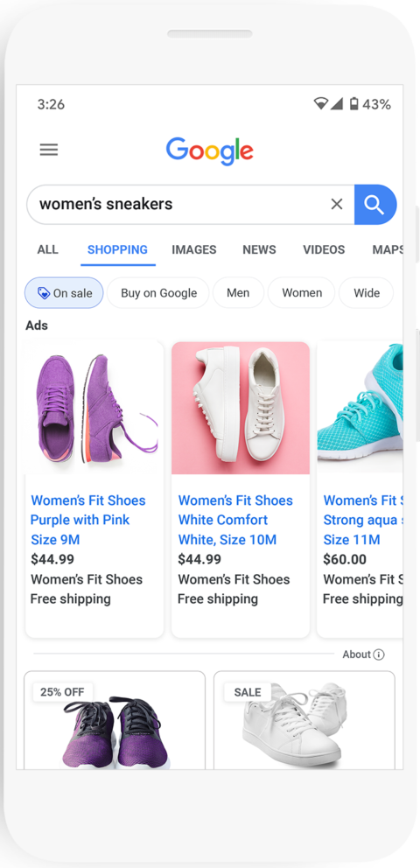This screenshot has width=420, height=868.
Task: Open the aqua sneaker product image
Action: [x=360, y=408]
